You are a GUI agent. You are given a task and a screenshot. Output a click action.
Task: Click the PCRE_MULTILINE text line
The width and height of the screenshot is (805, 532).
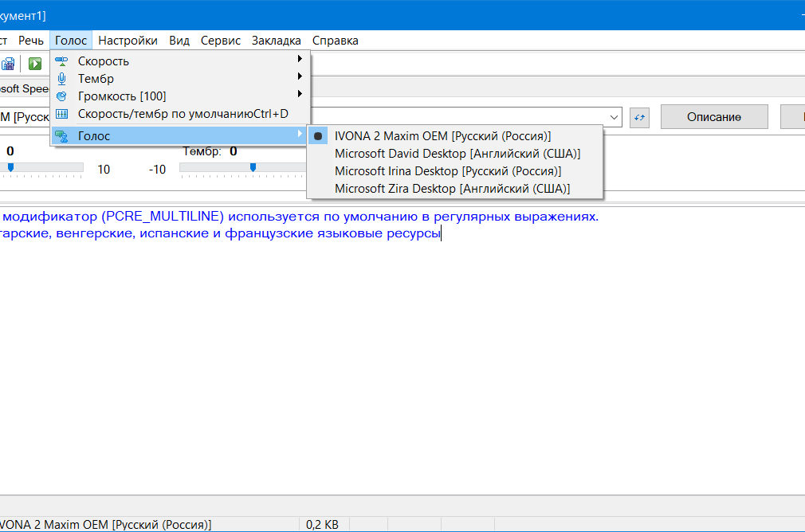300,217
